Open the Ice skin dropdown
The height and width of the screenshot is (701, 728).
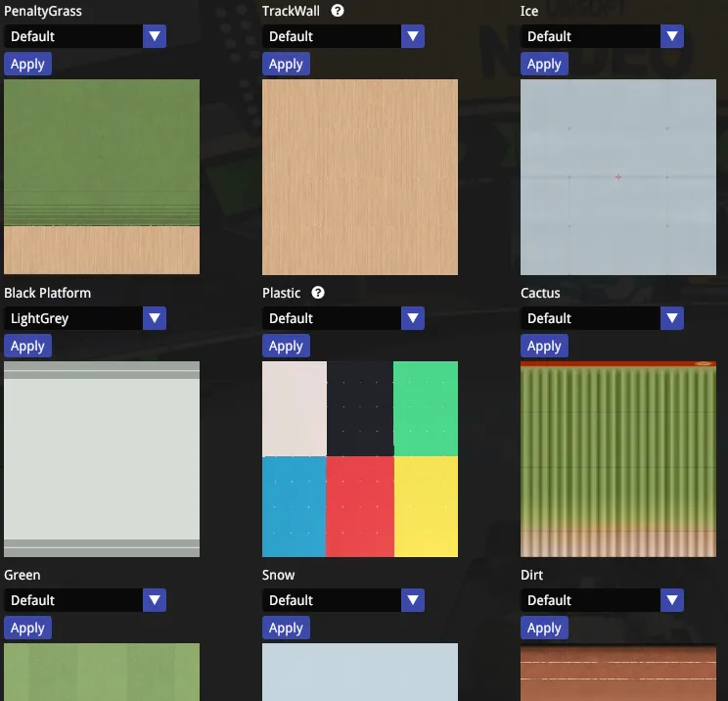tap(602, 36)
